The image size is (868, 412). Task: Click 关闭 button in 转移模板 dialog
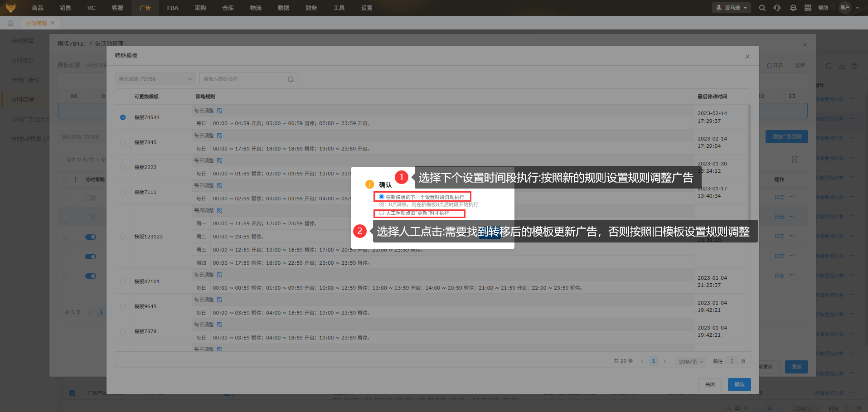tap(710, 384)
